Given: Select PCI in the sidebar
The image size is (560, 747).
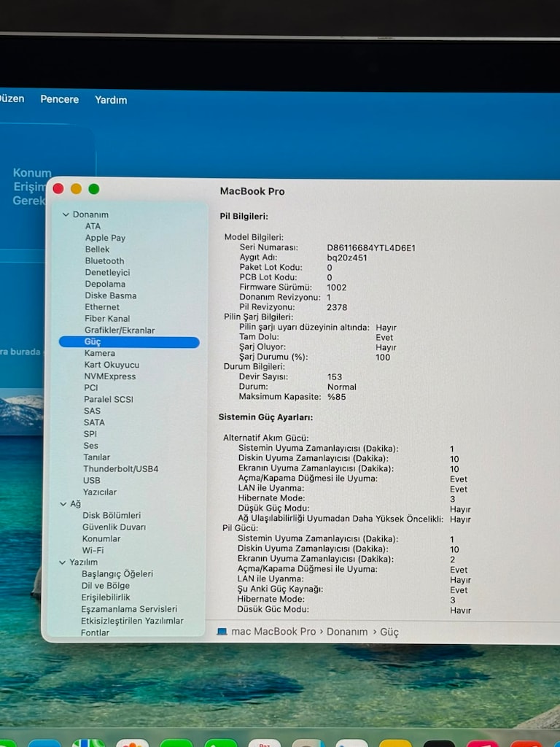Looking at the screenshot, I should (x=91, y=388).
